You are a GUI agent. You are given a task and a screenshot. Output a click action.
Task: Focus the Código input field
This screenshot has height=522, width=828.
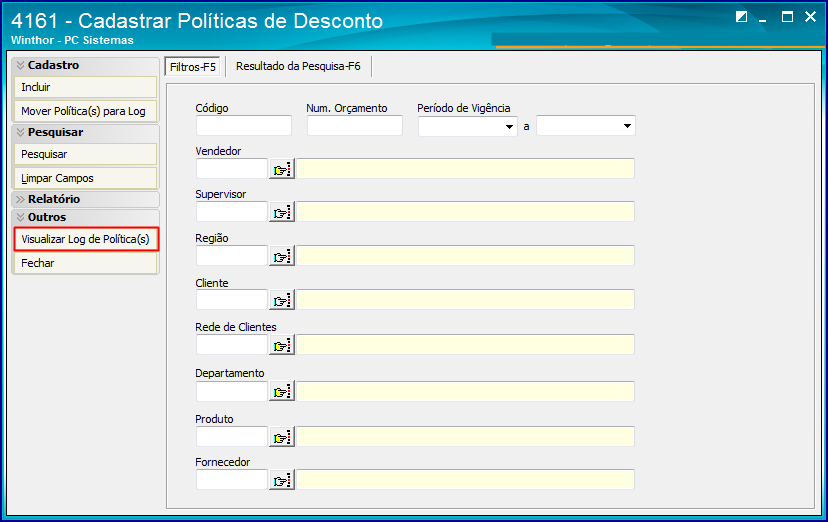(x=244, y=126)
